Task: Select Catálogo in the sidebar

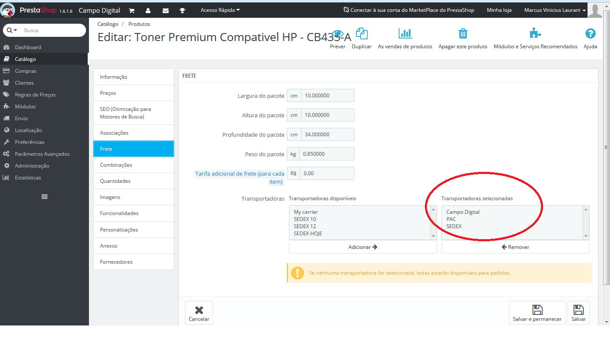Action: pos(44,59)
